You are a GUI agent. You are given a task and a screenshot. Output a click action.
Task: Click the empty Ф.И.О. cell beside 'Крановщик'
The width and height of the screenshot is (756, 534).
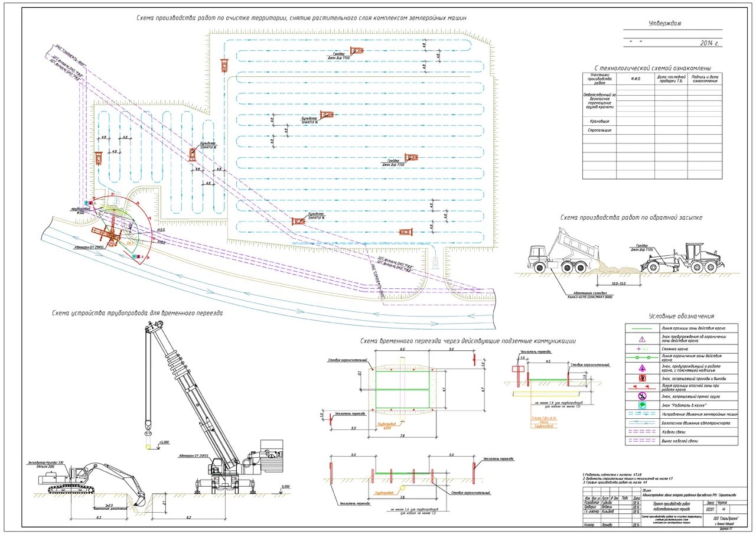point(636,121)
